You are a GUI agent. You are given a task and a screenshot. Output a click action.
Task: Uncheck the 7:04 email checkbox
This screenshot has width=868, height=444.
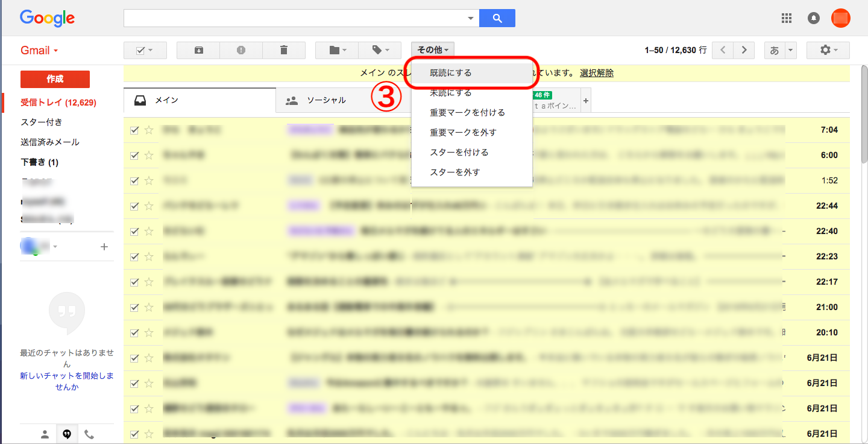(134, 130)
